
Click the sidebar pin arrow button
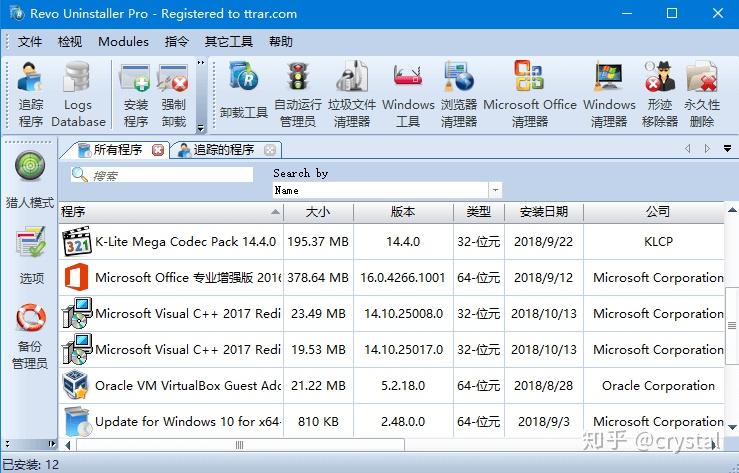tap(52, 444)
